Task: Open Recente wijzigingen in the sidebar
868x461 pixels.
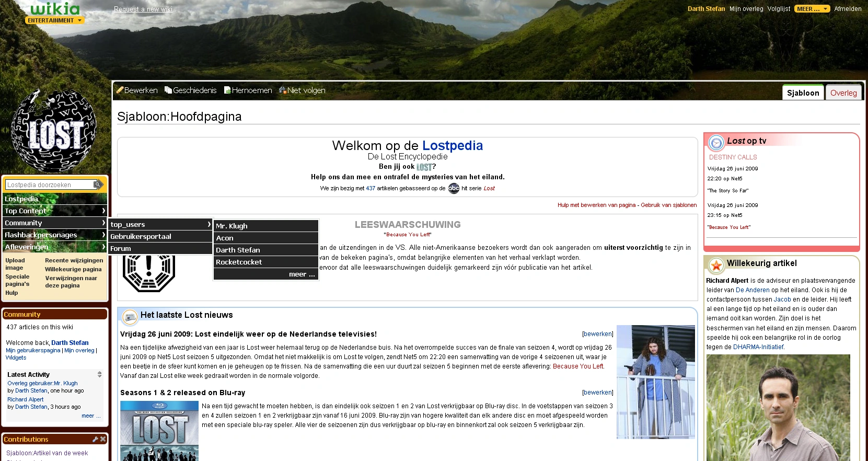Action: (74, 260)
